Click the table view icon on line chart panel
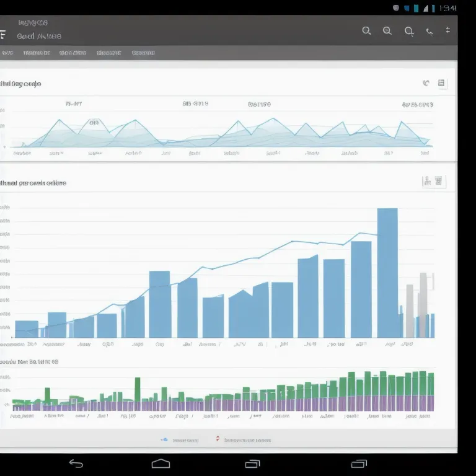Screen dimensions: 476x476 [x=441, y=83]
